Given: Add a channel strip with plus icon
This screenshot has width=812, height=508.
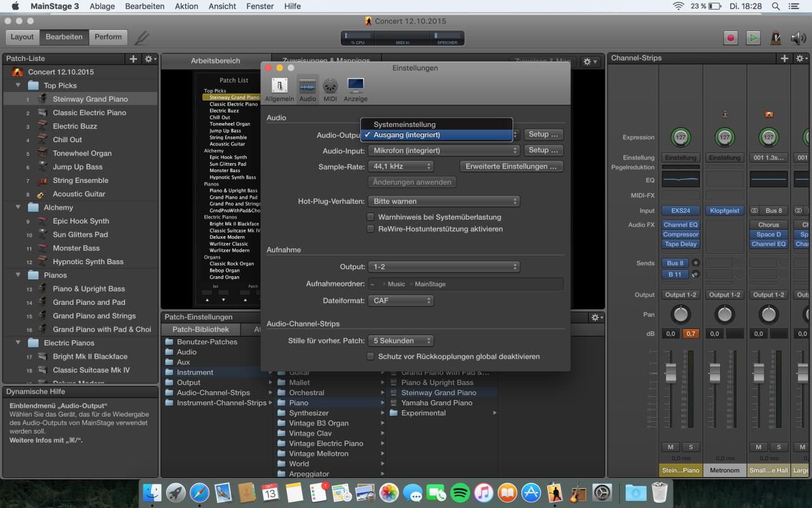Looking at the screenshot, I should click(785, 58).
